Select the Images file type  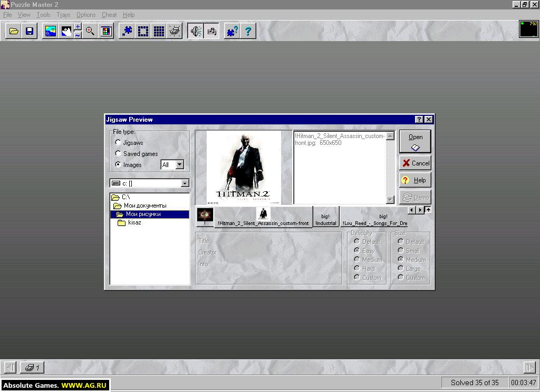(x=128, y=164)
